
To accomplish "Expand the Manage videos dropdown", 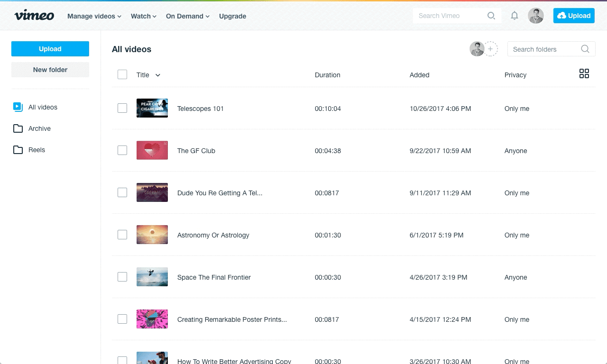I will point(94,16).
